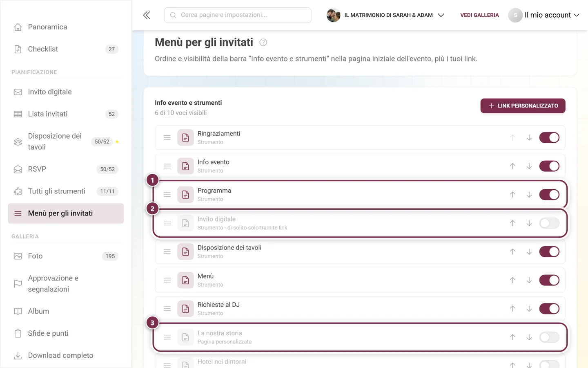This screenshot has height=368, width=588.
Task: Click the document icon of Info evento
Action: point(185,166)
